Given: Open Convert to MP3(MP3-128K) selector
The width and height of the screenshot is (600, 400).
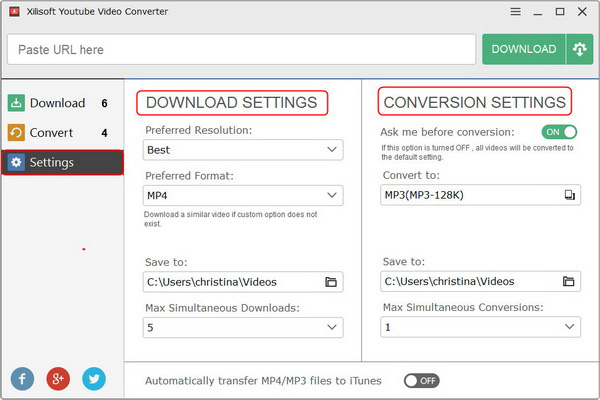Looking at the screenshot, I should click(x=481, y=195).
